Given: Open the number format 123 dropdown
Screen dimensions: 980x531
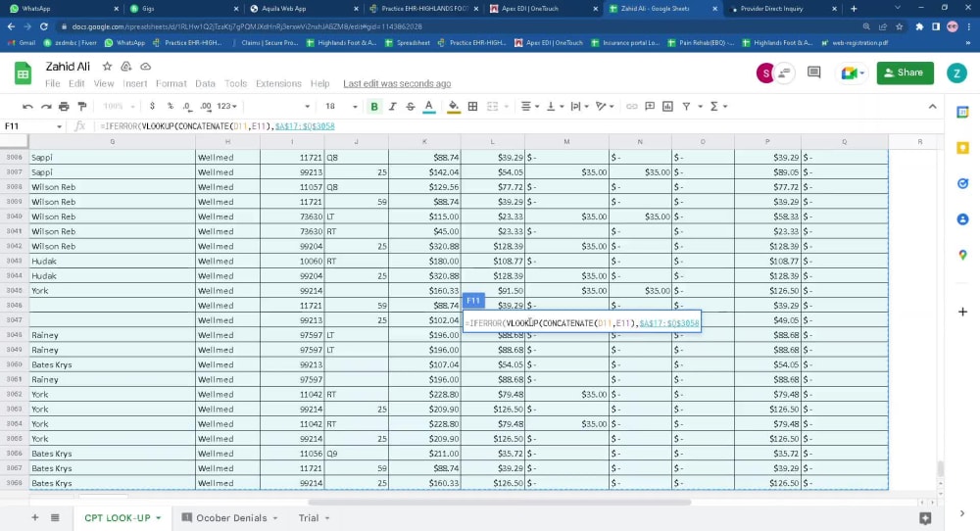Looking at the screenshot, I should (226, 106).
